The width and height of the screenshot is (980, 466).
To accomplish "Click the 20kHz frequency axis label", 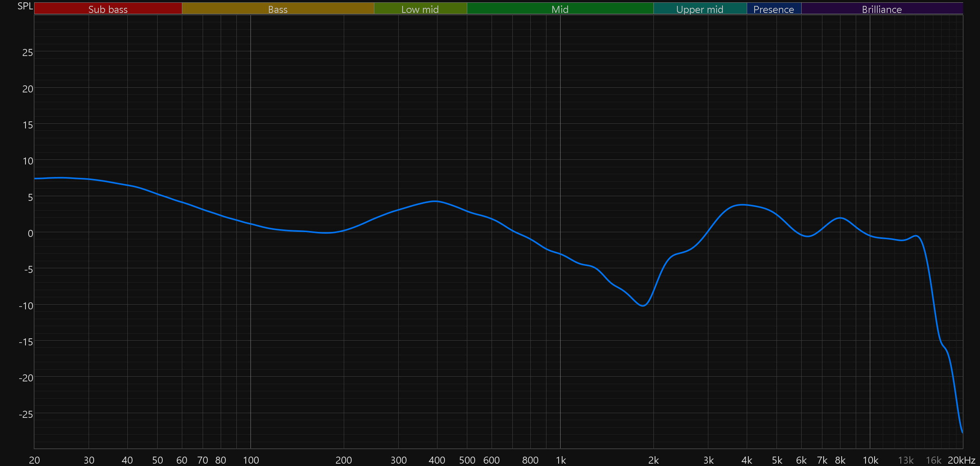I will click(961, 460).
